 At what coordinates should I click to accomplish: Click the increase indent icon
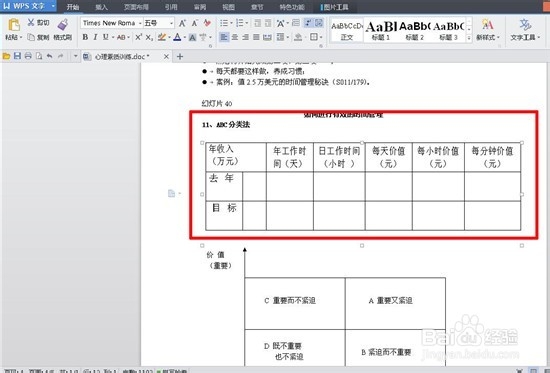268,23
